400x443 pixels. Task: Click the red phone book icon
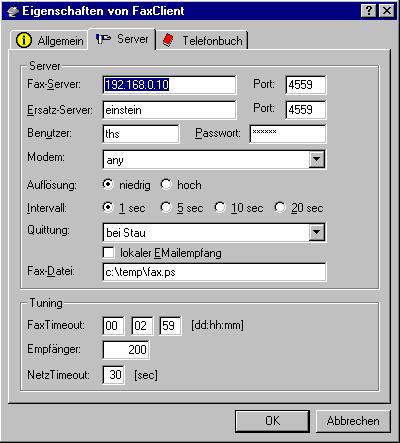(169, 40)
